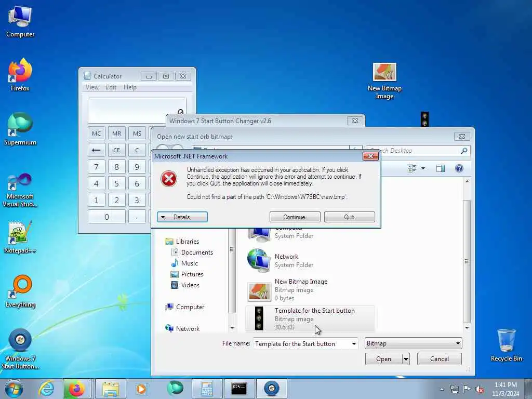Open the Calculator Help menu
Image resolution: width=532 pixels, height=399 pixels.
(130, 87)
